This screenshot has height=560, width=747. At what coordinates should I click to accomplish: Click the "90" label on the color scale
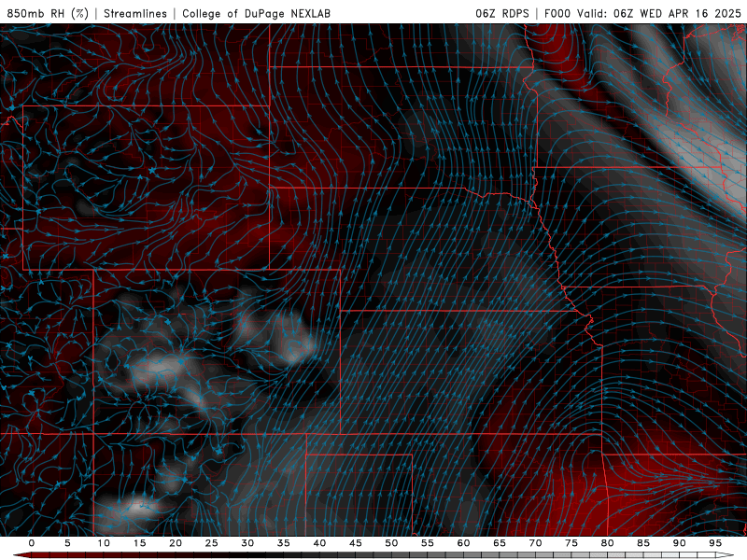[x=679, y=543]
